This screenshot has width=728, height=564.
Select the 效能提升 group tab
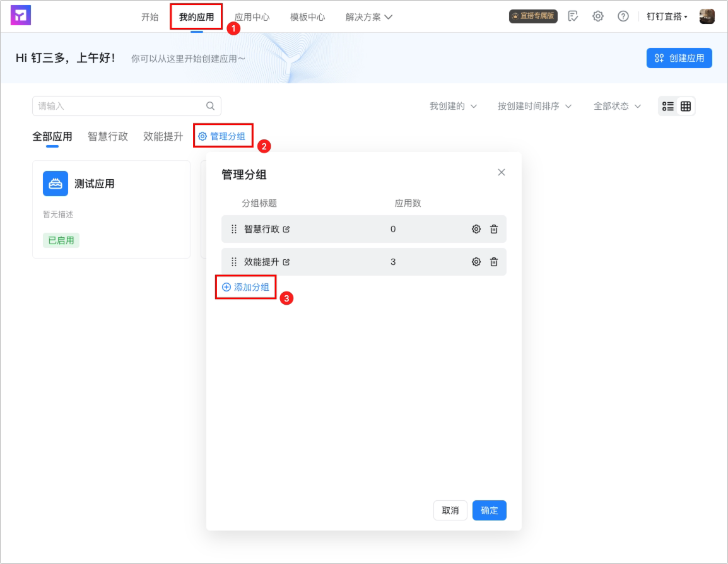click(163, 136)
